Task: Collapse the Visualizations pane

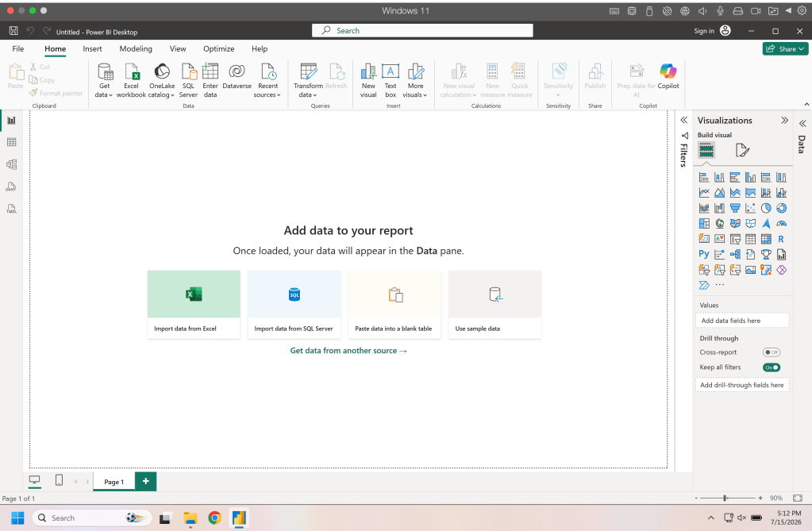Action: click(x=784, y=120)
